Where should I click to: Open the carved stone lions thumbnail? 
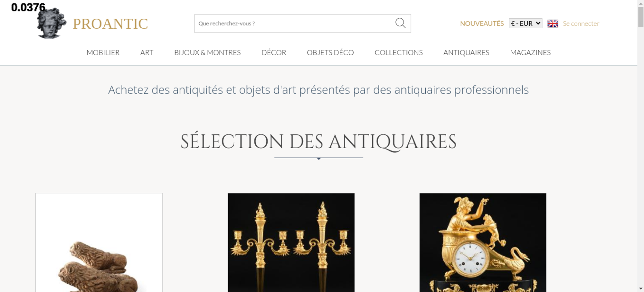pyautogui.click(x=99, y=242)
